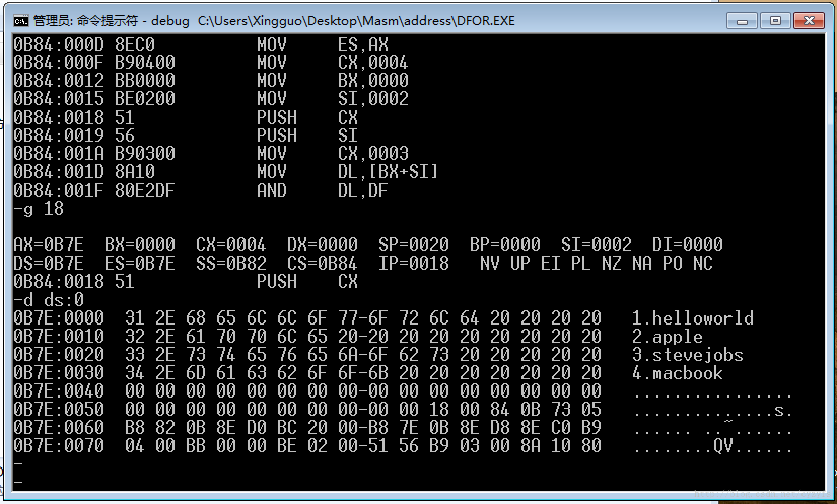This screenshot has height=504, width=837.
Task: Select the "CX=0004" register value
Action: pyautogui.click(x=231, y=245)
